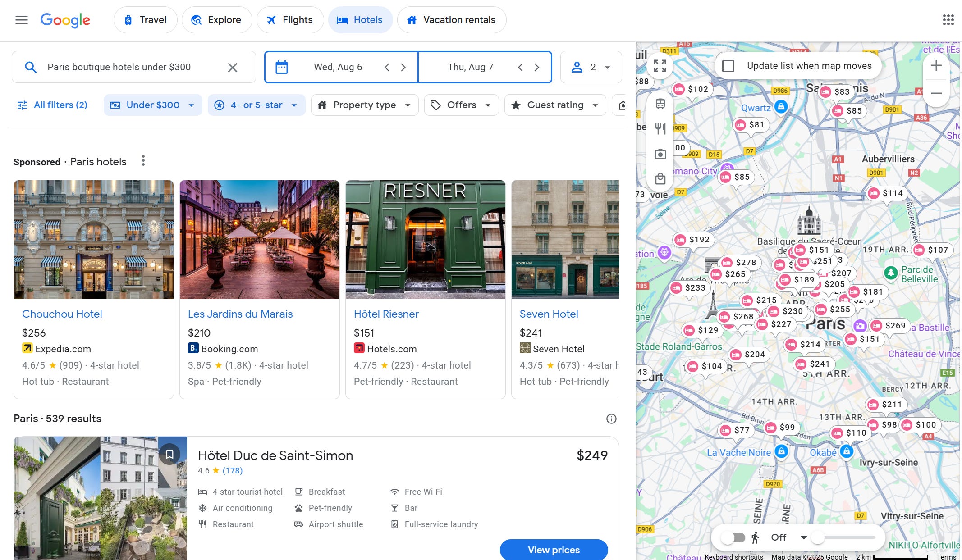Viewport: 962px width, 560px height.
Task: Select the $107 hotel map marker
Action: pos(932,250)
